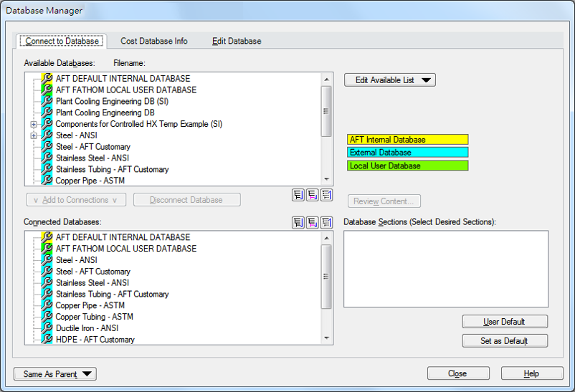Open the Edit Database tab
This screenshot has width=575, height=392.
pyautogui.click(x=237, y=41)
